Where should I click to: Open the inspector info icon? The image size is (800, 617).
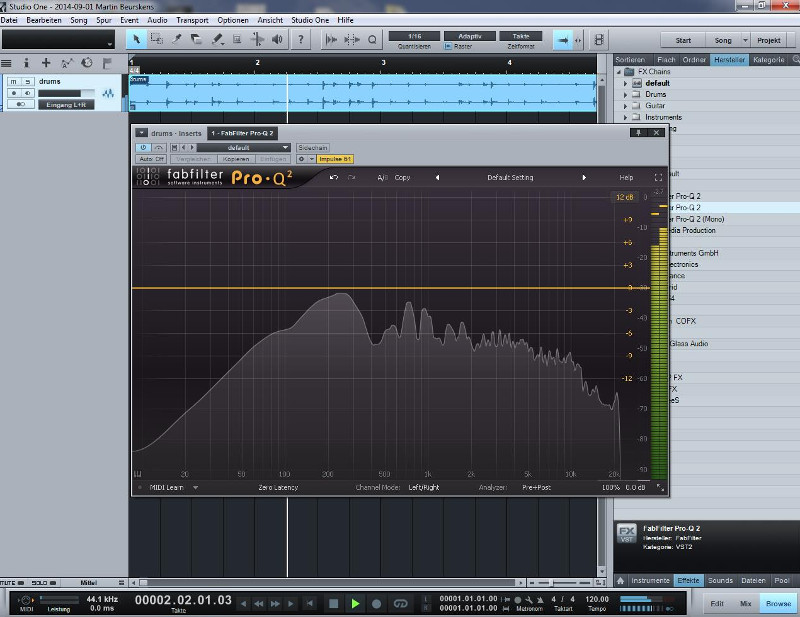tap(26, 63)
